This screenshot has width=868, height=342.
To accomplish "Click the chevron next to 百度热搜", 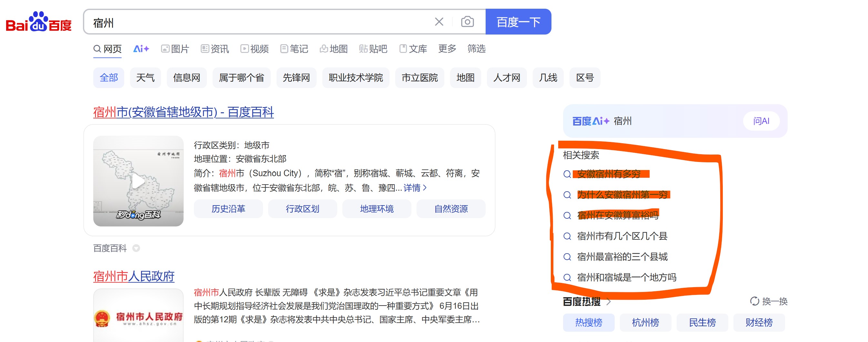I will click(x=608, y=302).
